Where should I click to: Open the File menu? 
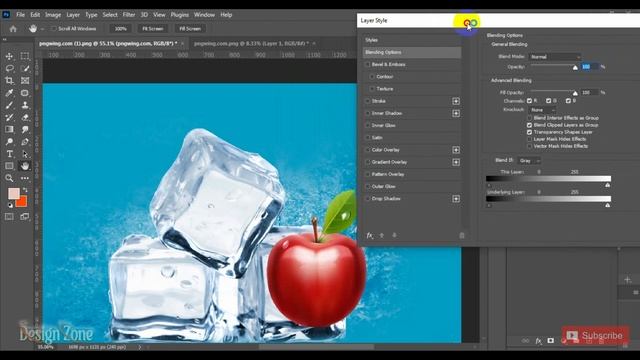coord(20,15)
